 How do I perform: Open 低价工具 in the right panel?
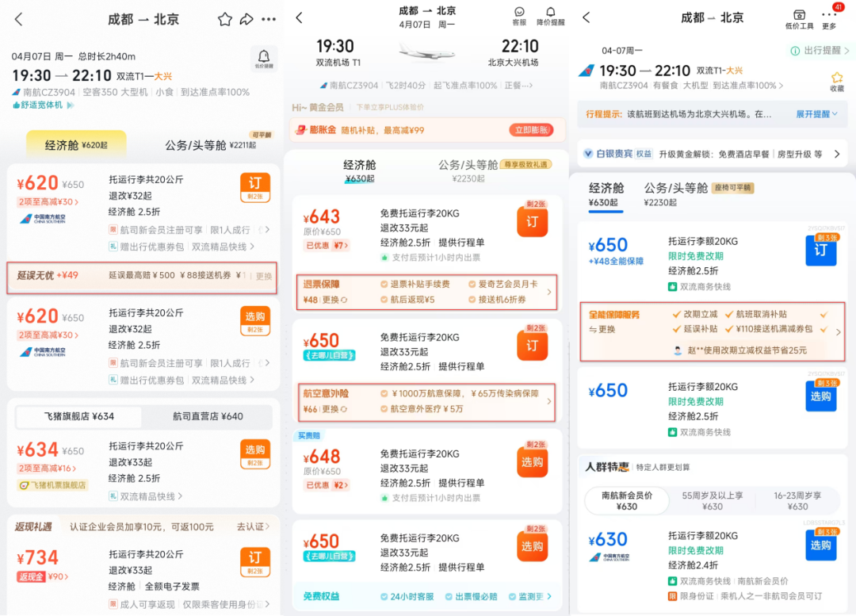[x=799, y=19]
